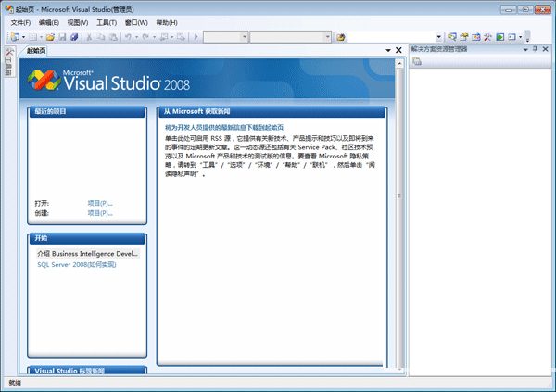The width and height of the screenshot is (556, 392).
Task: Click the Save All icon
Action: point(74,36)
